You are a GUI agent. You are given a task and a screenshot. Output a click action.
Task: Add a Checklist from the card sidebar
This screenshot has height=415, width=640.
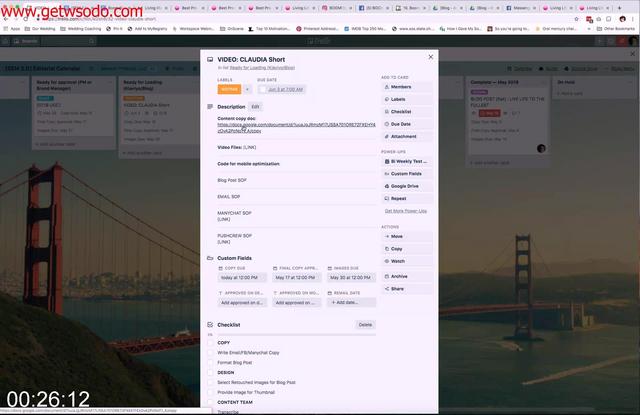pos(407,111)
